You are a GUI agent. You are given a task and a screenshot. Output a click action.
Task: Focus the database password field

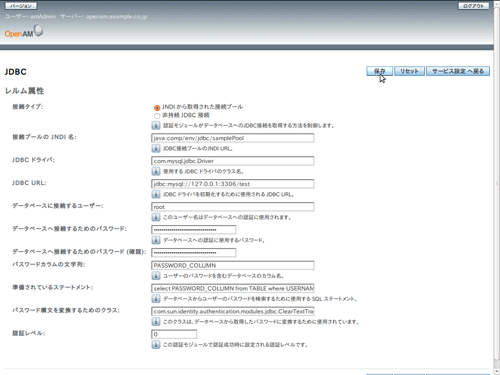coord(194,230)
